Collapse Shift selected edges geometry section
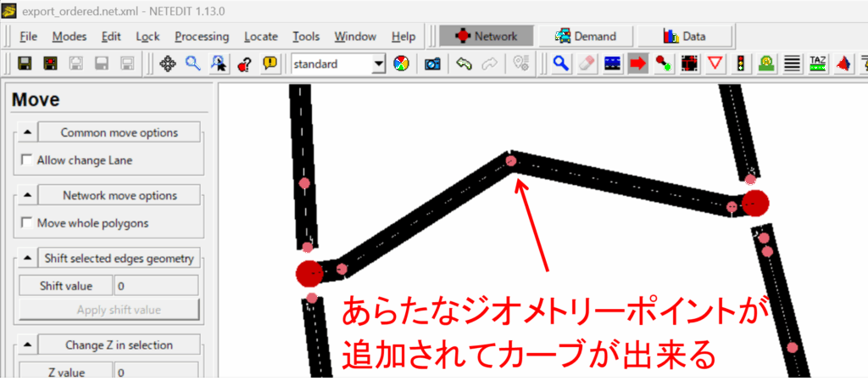The width and height of the screenshot is (868, 381). coord(28,258)
